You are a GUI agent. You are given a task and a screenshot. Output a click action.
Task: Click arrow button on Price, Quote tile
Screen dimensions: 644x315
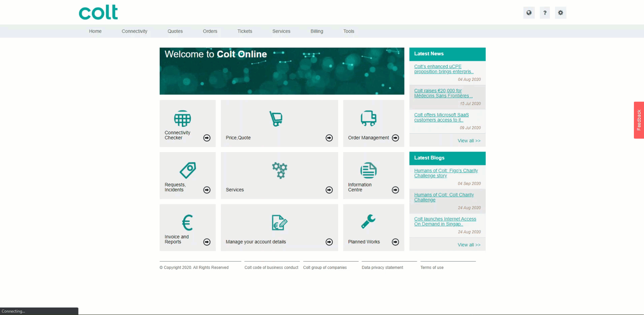329,138
